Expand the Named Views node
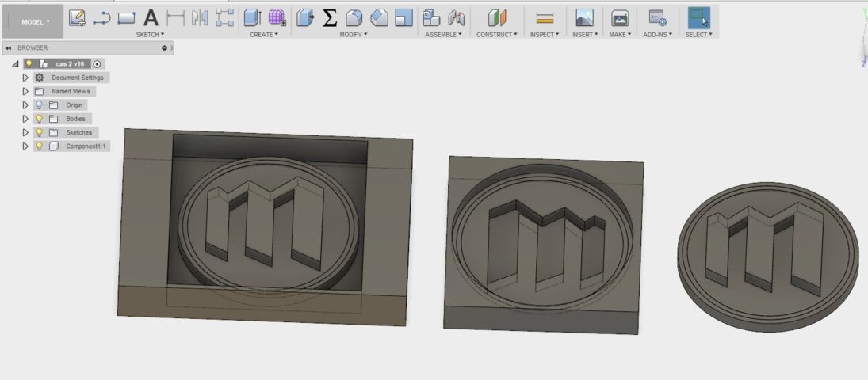The image size is (868, 380). 25,91
